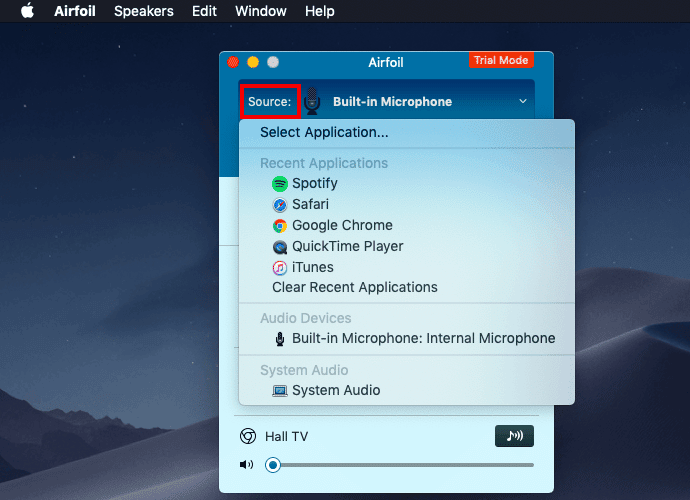Click the Source: label
The height and width of the screenshot is (500, 690).
coord(270,102)
